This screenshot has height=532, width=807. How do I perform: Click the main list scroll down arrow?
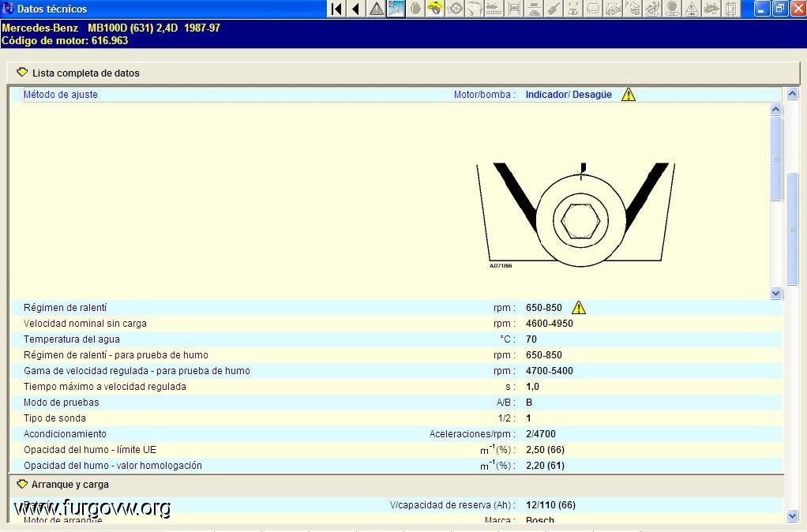click(792, 515)
